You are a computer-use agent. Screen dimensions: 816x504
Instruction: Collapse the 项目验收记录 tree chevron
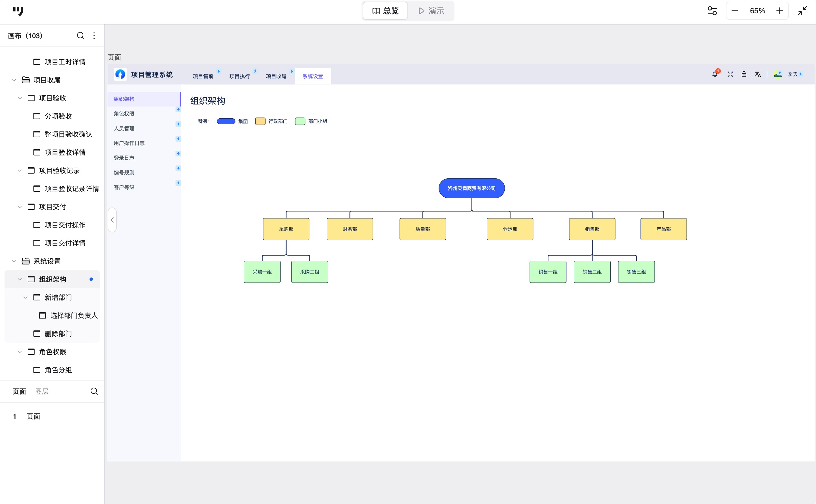pos(20,171)
